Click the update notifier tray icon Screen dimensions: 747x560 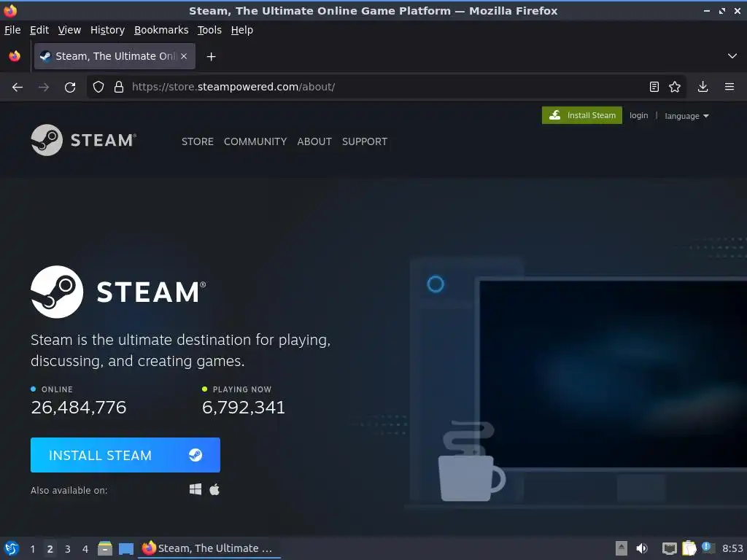pyautogui.click(x=708, y=548)
